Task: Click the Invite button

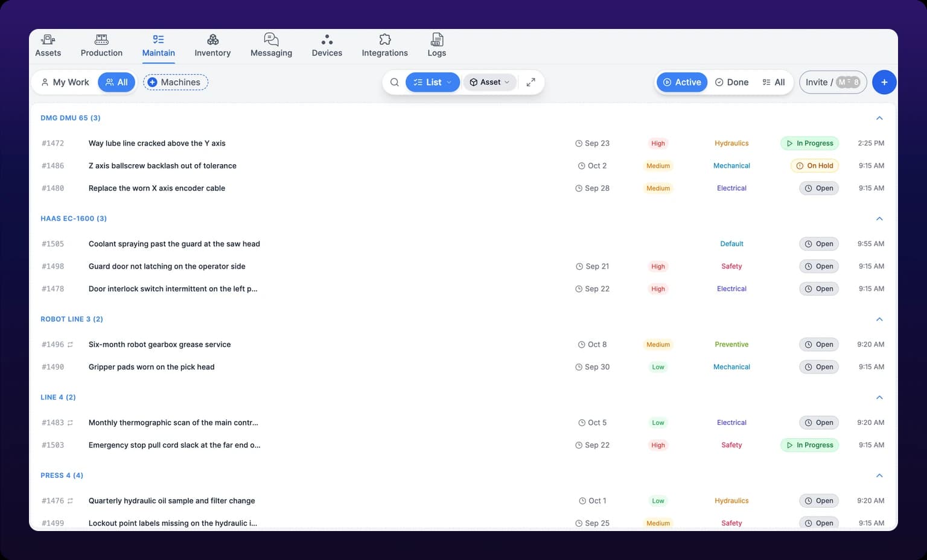Action: click(833, 82)
